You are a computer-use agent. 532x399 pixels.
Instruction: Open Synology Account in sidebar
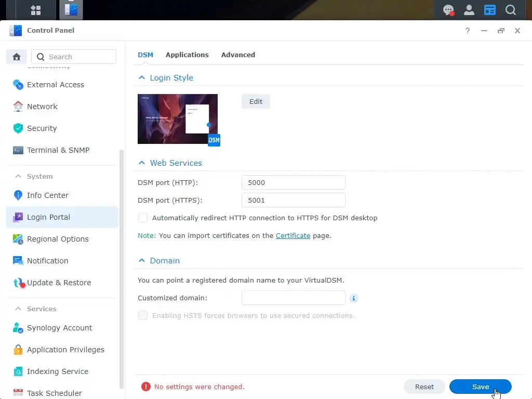(x=62, y=328)
